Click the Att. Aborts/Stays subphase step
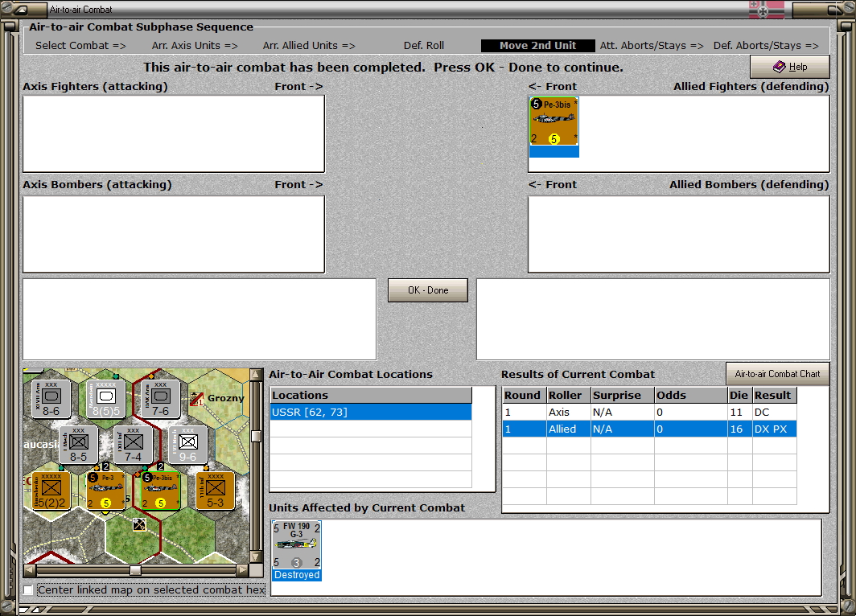Viewport: 856px width, 616px height. [x=652, y=46]
